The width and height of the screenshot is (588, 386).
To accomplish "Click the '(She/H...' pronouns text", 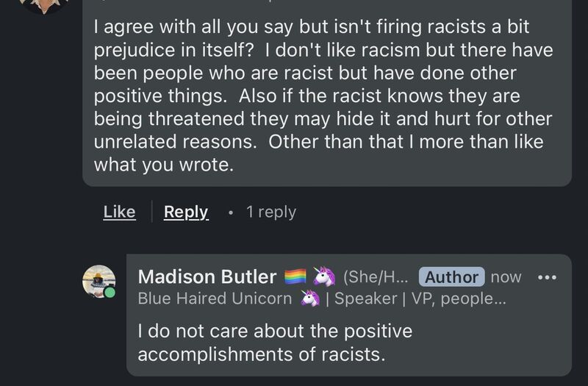I will 376,277.
